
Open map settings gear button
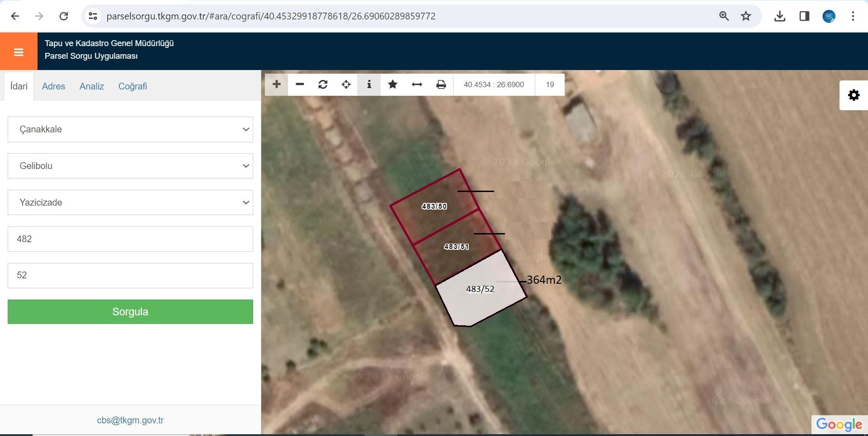854,95
